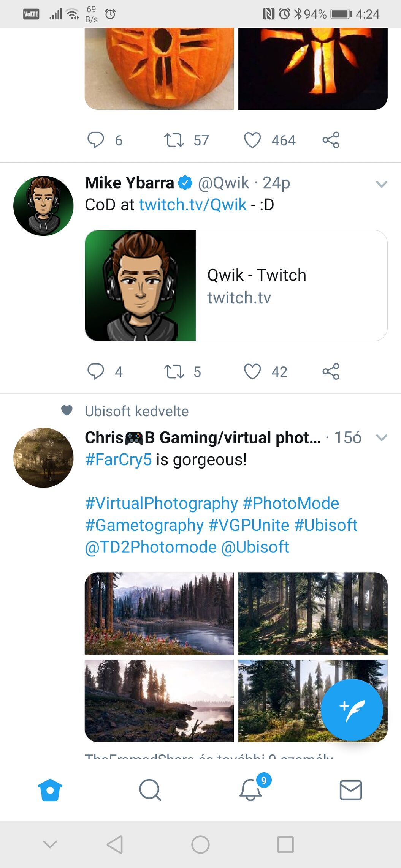This screenshot has width=401, height=868.
Task: Share the pumpkin carving tweet
Action: tap(331, 140)
